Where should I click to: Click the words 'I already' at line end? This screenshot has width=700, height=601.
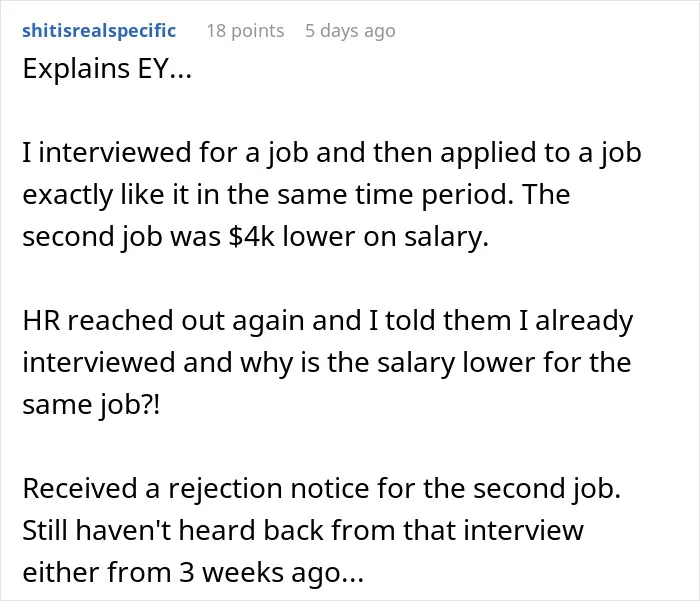576,321
